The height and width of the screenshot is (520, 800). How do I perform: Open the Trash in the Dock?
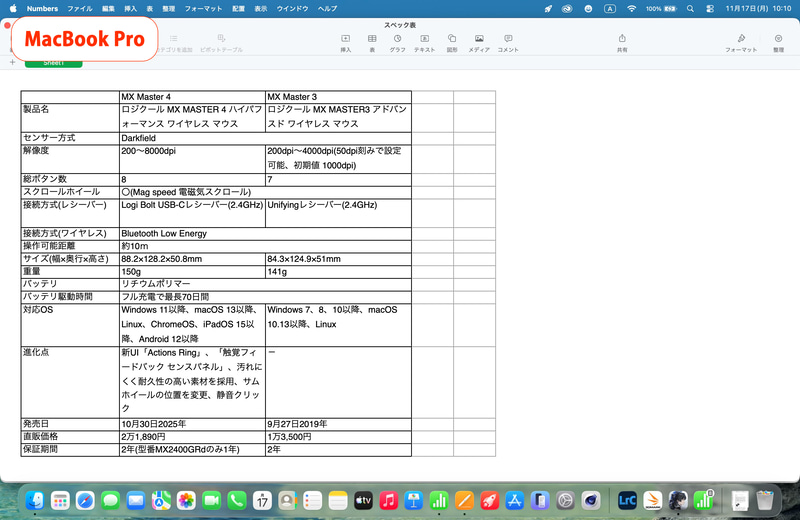click(765, 501)
